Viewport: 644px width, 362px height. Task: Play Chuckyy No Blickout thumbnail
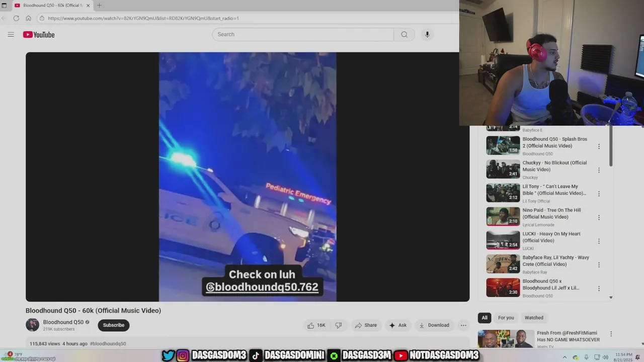pos(503,169)
